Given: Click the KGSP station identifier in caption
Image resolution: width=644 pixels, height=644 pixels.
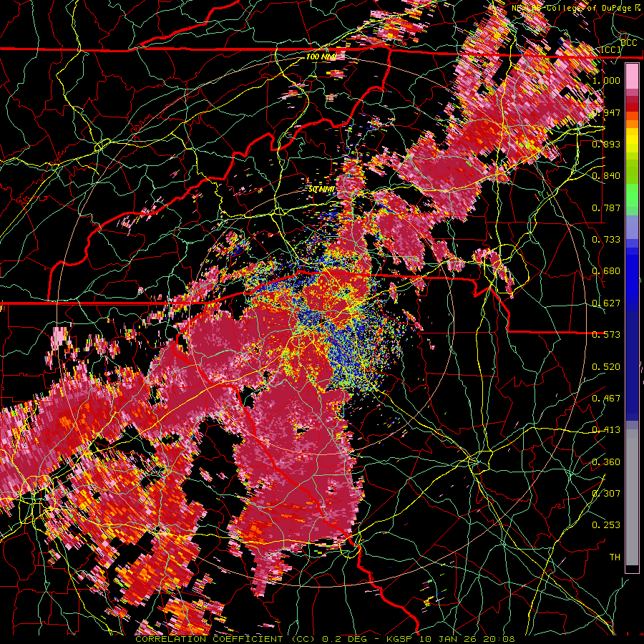Looking at the screenshot, I should (399, 639).
